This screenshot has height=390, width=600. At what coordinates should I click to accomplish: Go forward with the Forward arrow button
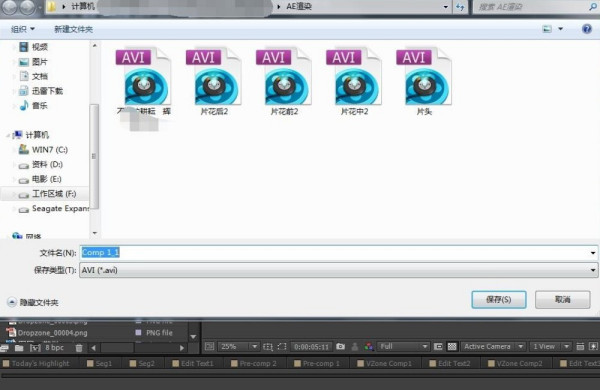click(x=27, y=7)
